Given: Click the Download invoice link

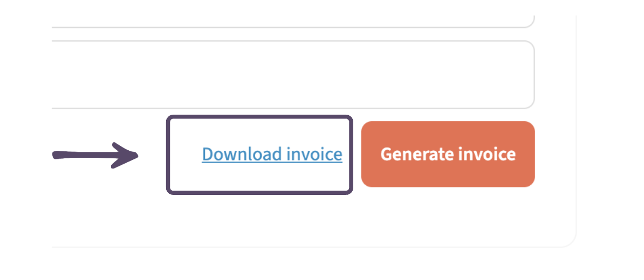Looking at the screenshot, I should 272,154.
